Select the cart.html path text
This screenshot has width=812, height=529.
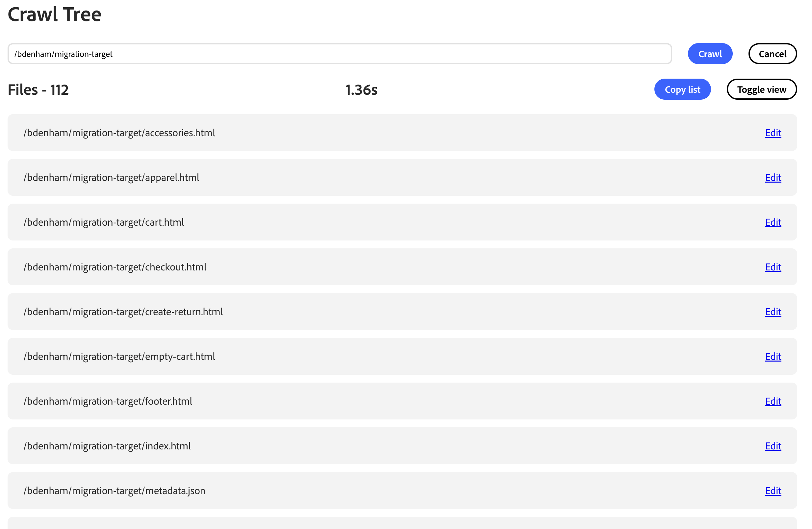104,222
